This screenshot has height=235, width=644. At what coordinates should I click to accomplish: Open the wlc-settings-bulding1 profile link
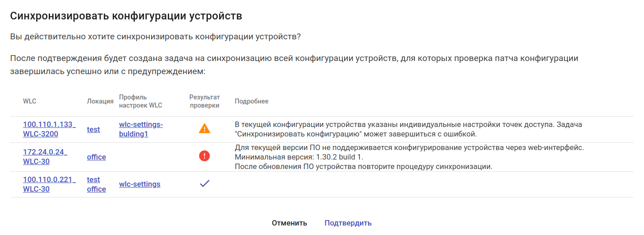pyautogui.click(x=141, y=129)
